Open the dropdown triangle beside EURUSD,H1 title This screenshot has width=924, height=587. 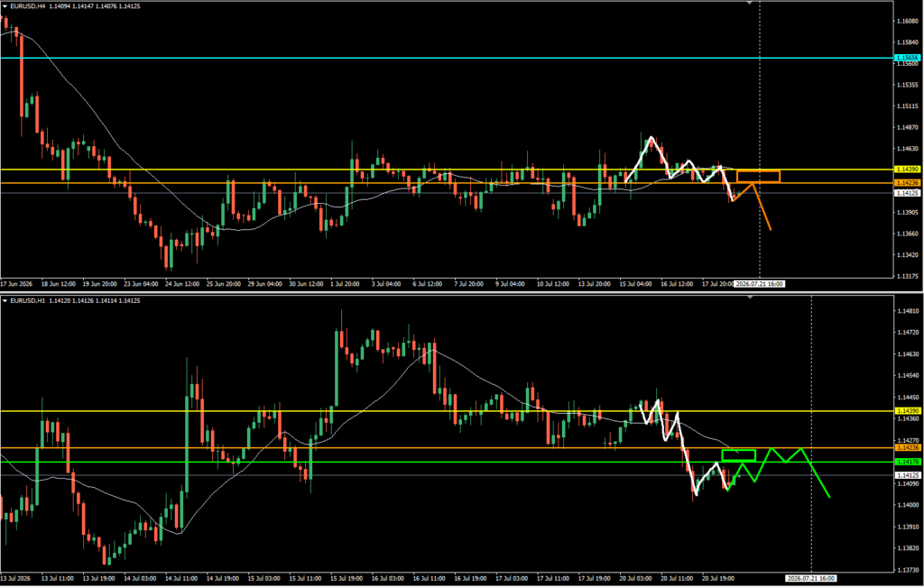pos(5,301)
